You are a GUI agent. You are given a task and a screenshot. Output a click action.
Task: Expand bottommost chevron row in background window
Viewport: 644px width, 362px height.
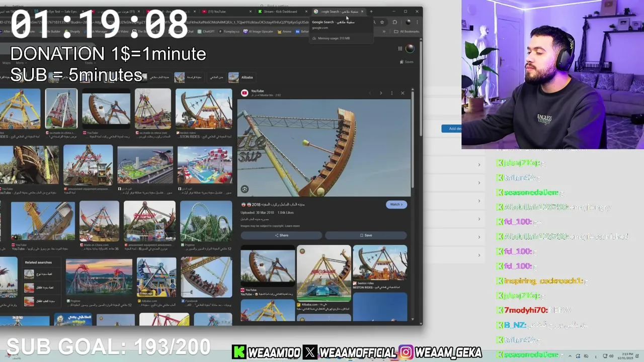coord(479,255)
